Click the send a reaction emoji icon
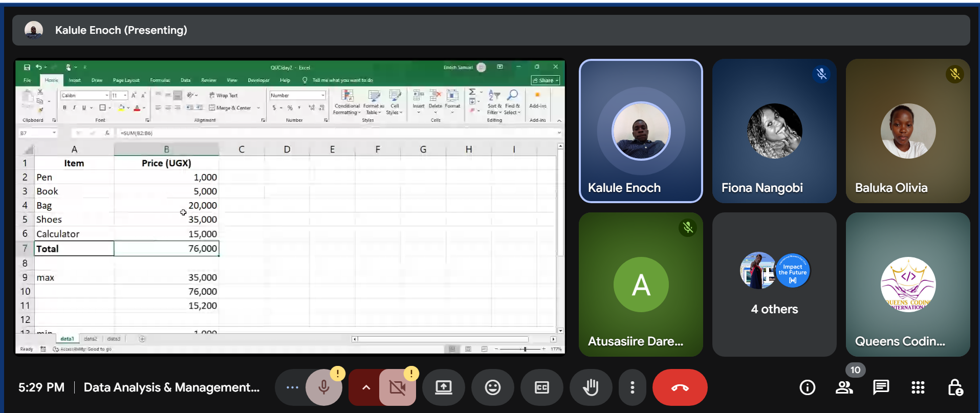The image size is (980, 413). pyautogui.click(x=492, y=387)
